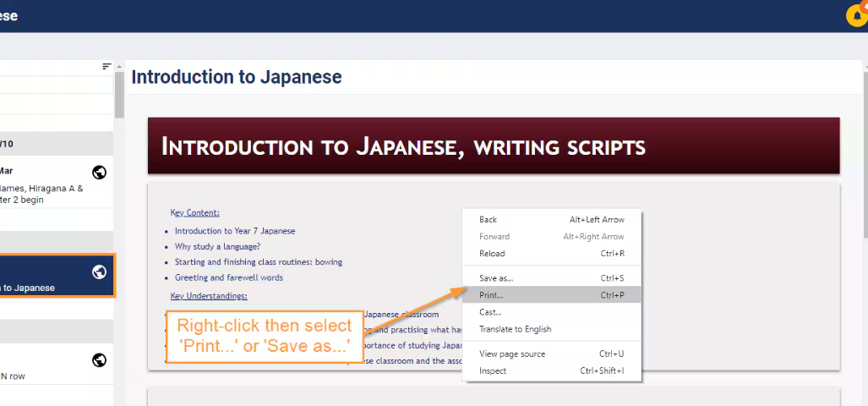
Task: Click the 'Greeting and farewell words' bullet
Action: click(x=229, y=277)
